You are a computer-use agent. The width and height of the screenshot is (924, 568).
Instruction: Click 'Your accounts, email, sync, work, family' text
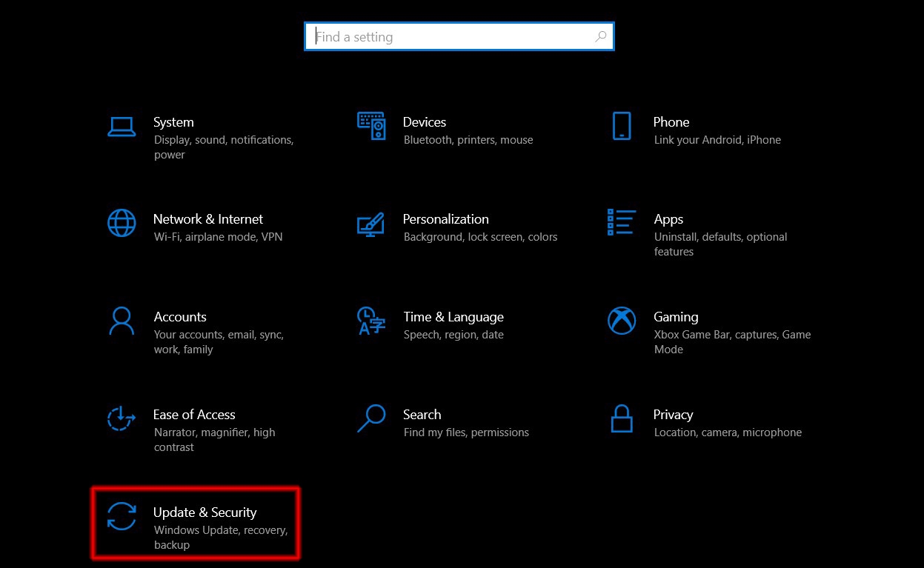(219, 342)
